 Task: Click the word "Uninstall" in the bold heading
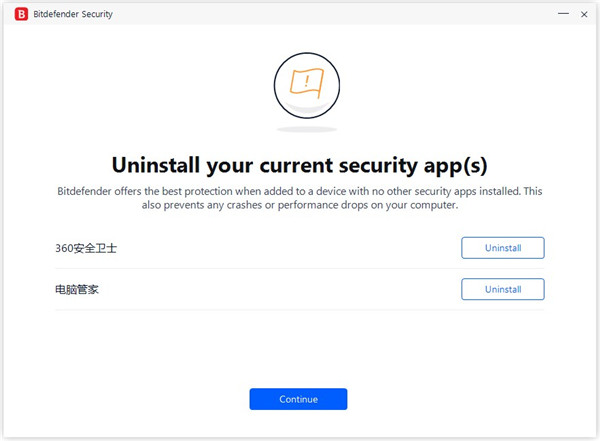click(x=158, y=163)
